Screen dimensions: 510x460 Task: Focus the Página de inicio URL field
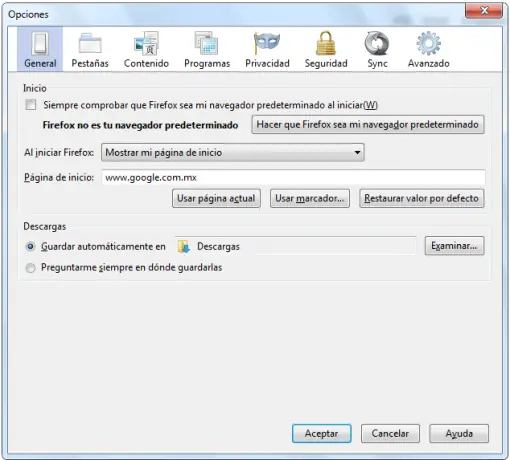pos(293,177)
